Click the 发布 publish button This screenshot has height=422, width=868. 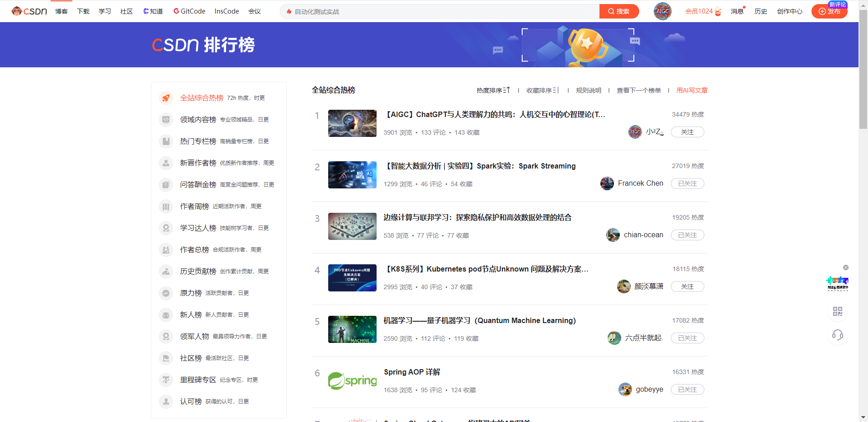[830, 11]
